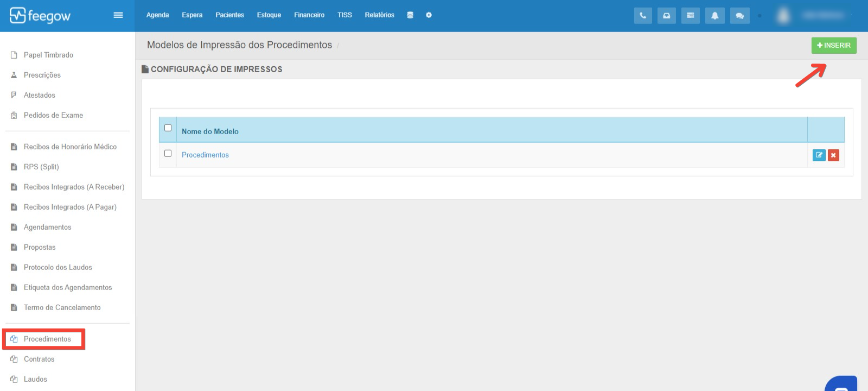Select Procedimentos in the sidebar
The image size is (868, 391).
coord(47,339)
